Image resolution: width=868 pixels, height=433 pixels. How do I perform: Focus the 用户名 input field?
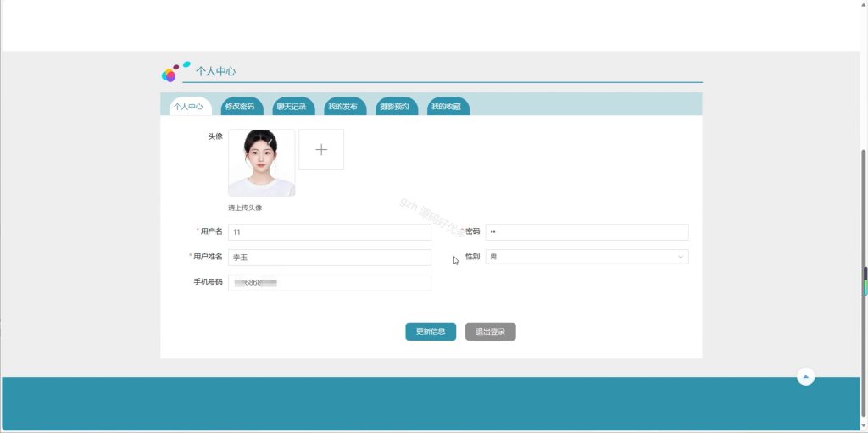coord(330,232)
